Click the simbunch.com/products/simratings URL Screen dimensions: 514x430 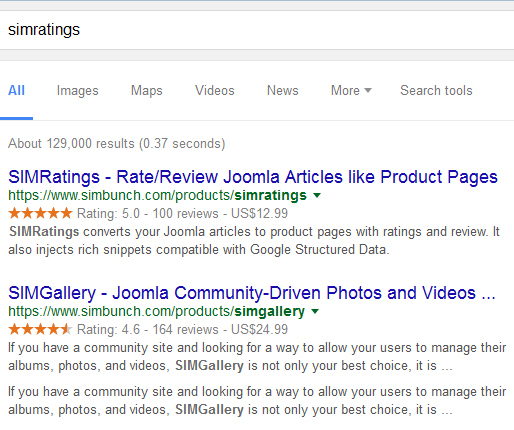coord(157,195)
